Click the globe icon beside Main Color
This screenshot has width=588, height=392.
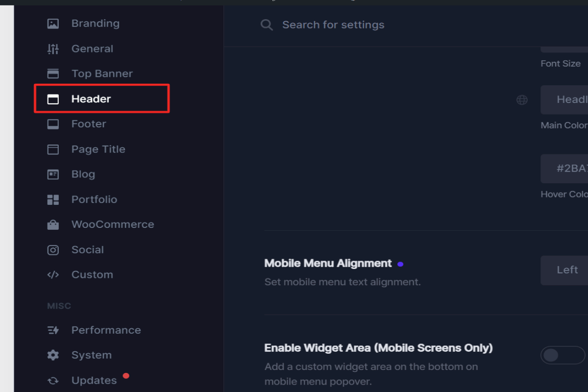click(522, 100)
